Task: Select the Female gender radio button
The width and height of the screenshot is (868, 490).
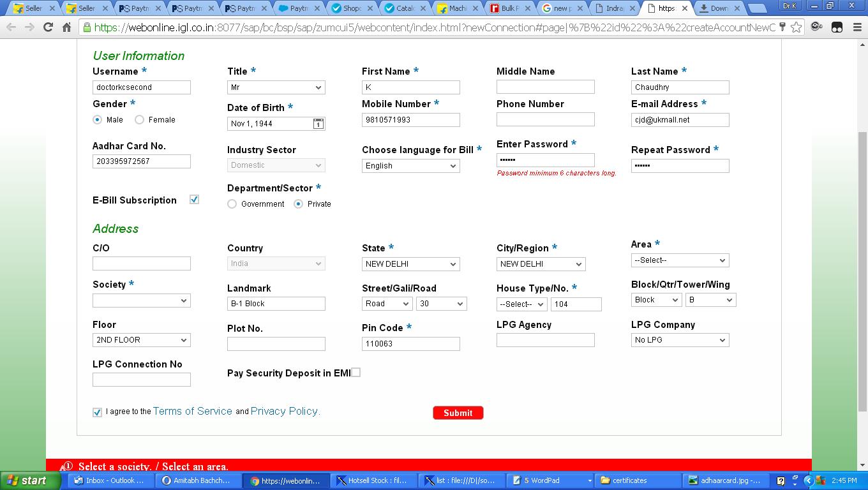Action: coord(139,119)
